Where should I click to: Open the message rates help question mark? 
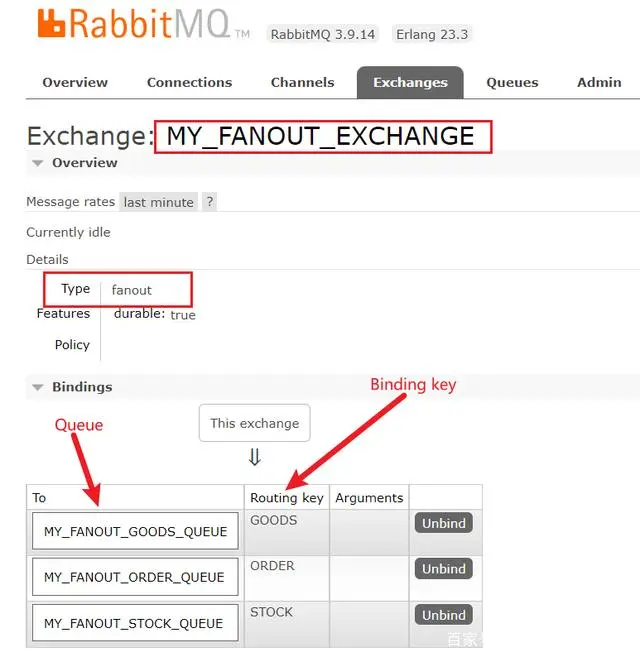(x=210, y=202)
